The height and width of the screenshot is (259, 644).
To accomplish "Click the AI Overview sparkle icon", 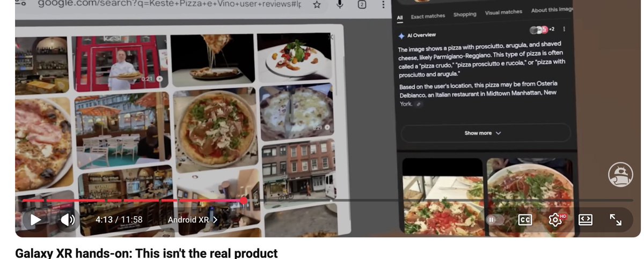I will (401, 35).
